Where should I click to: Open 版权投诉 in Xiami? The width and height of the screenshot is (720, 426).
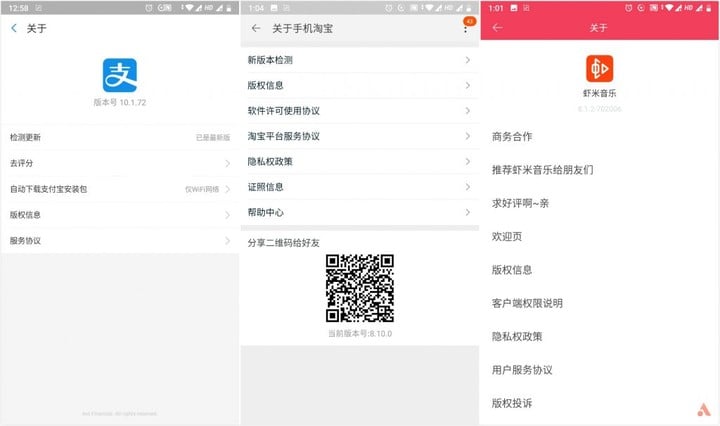pyautogui.click(x=512, y=403)
